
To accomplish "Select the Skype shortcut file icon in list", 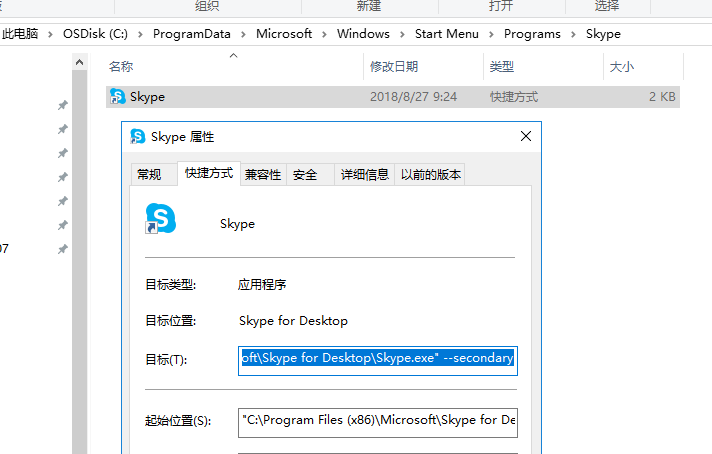I will [x=118, y=96].
